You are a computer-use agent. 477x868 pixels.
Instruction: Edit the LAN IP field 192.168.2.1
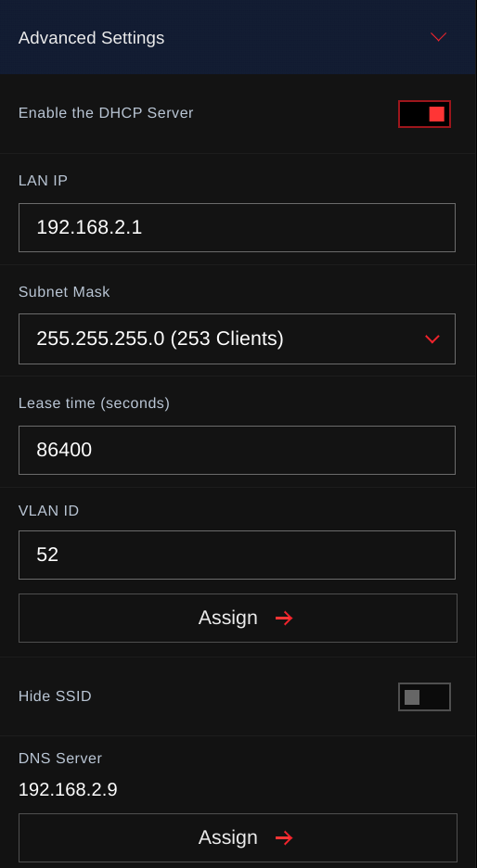tap(238, 227)
